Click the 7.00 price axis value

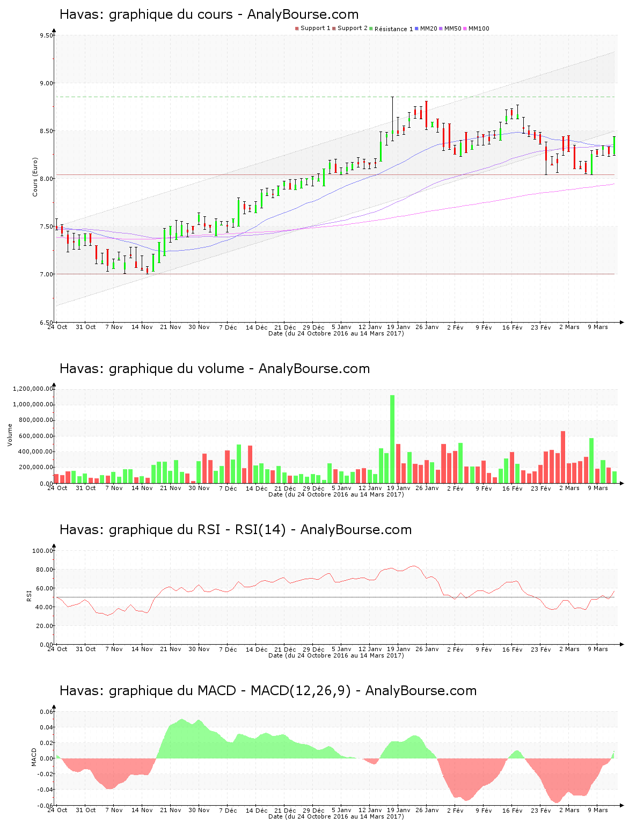tap(46, 274)
